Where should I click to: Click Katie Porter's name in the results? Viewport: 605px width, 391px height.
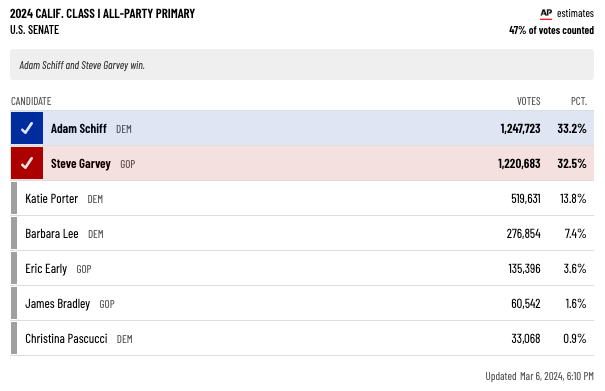pos(52,199)
